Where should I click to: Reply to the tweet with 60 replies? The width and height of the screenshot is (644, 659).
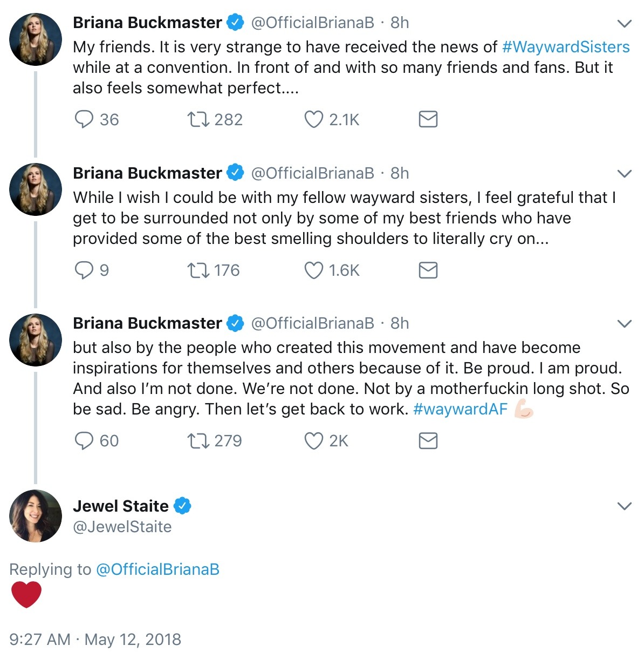point(84,441)
